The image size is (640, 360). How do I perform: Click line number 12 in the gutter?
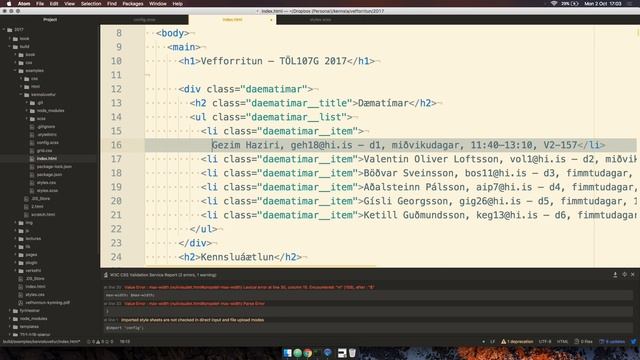click(116, 89)
